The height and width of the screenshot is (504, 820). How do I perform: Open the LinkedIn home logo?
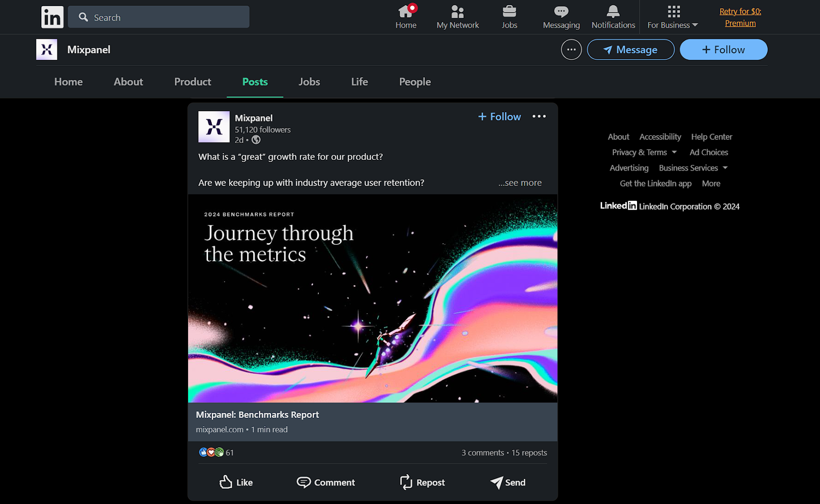52,17
